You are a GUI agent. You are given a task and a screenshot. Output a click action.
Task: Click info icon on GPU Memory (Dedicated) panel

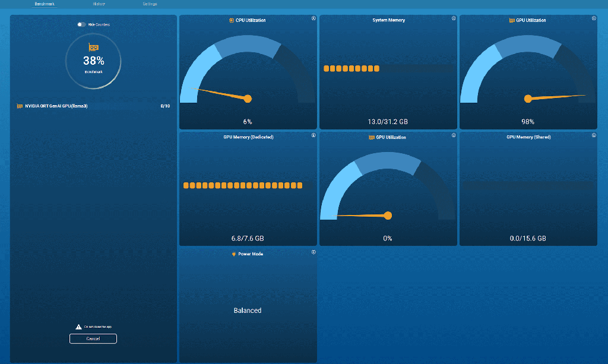point(313,135)
